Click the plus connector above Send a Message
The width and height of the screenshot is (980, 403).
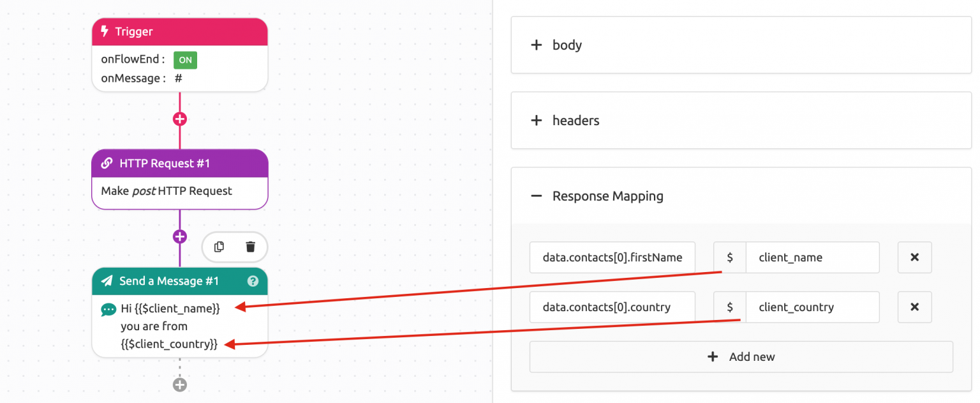(180, 236)
